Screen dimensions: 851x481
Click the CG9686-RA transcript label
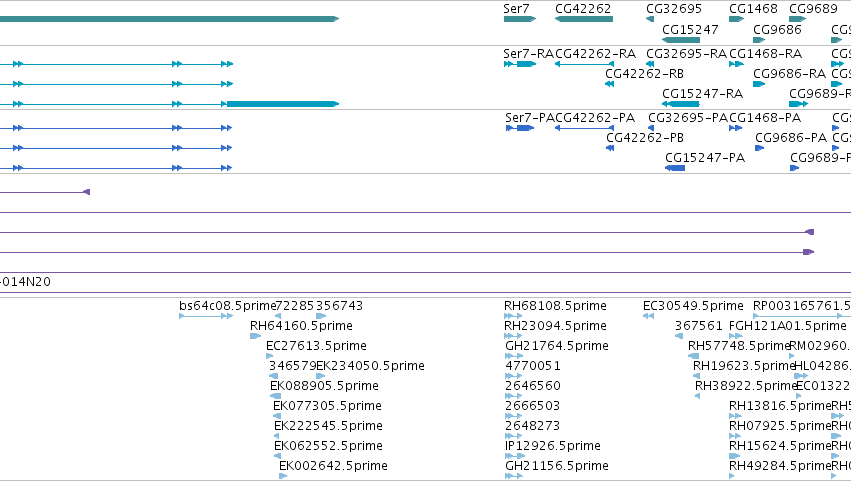click(790, 74)
